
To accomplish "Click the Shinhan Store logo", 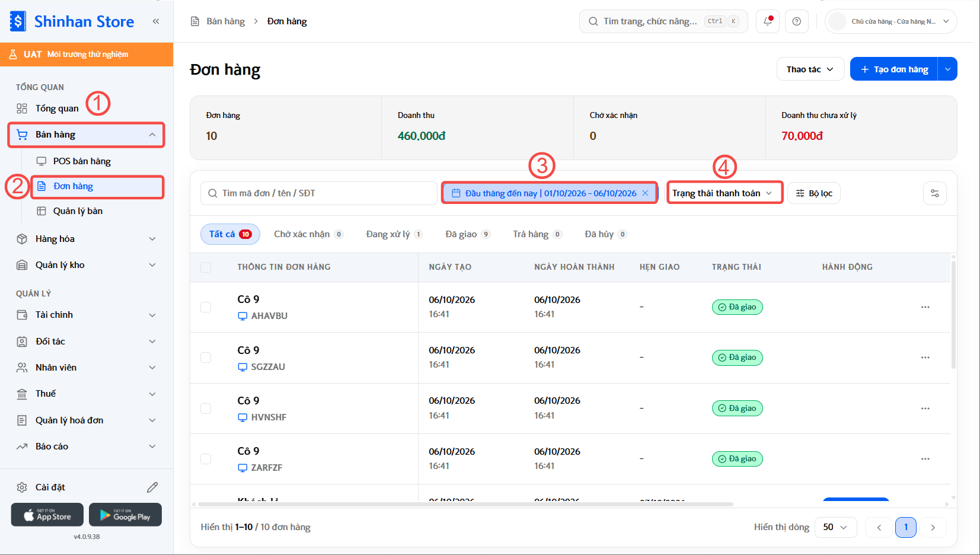I will click(72, 21).
